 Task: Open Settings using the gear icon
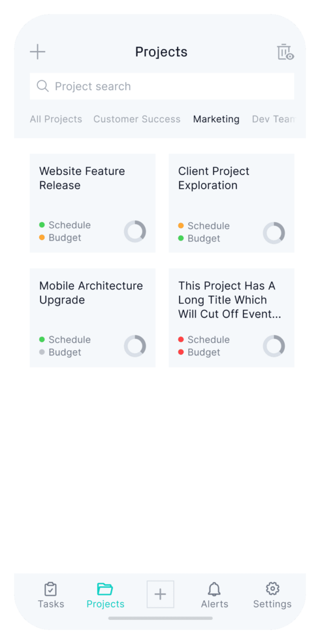[x=272, y=589]
